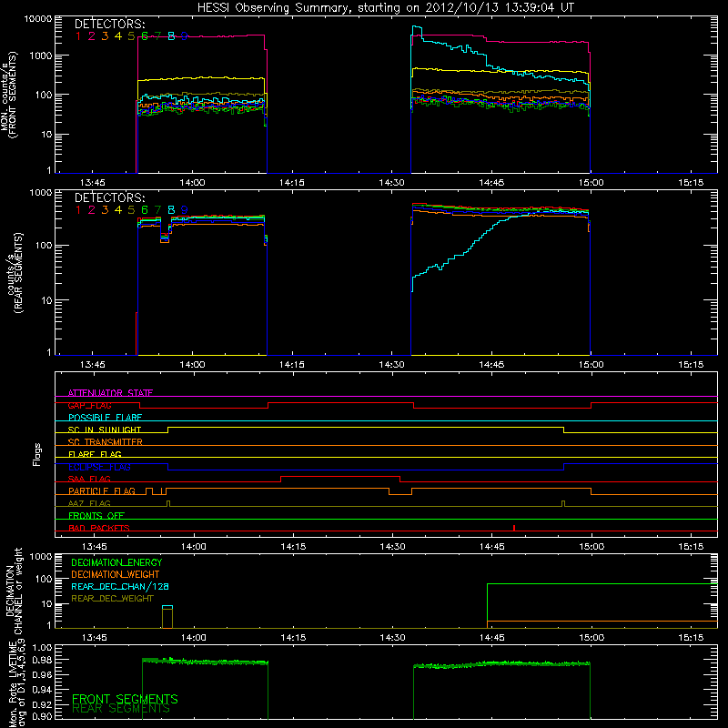Viewport: 728px width, 728px height.
Task: Click the REAR_DEC_CHAN/128 legend entry
Action: 120,586
